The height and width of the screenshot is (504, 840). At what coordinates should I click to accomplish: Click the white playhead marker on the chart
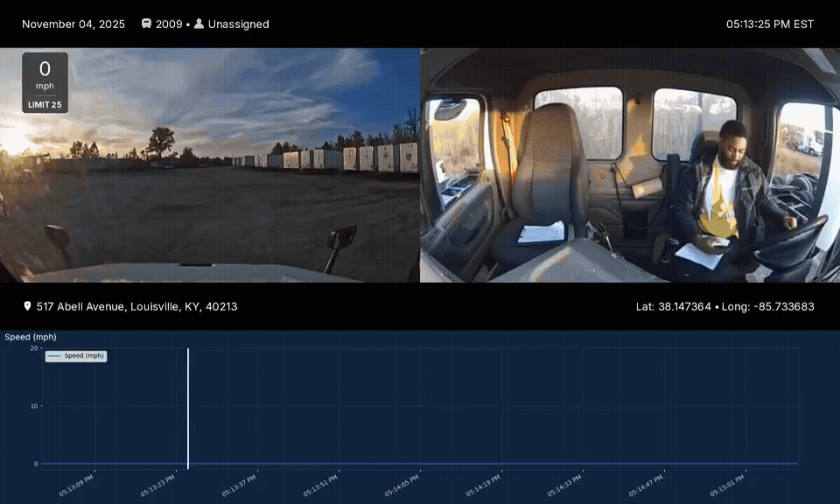pyautogui.click(x=188, y=407)
